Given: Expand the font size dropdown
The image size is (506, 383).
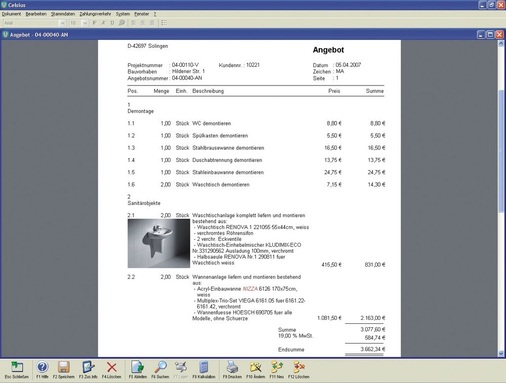Looking at the screenshot, I should tap(85, 23).
